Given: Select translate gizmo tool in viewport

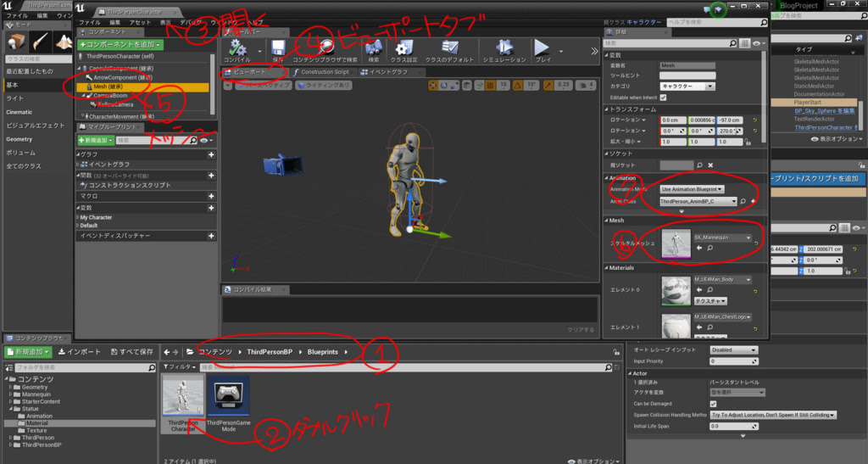Looking at the screenshot, I should pos(433,86).
